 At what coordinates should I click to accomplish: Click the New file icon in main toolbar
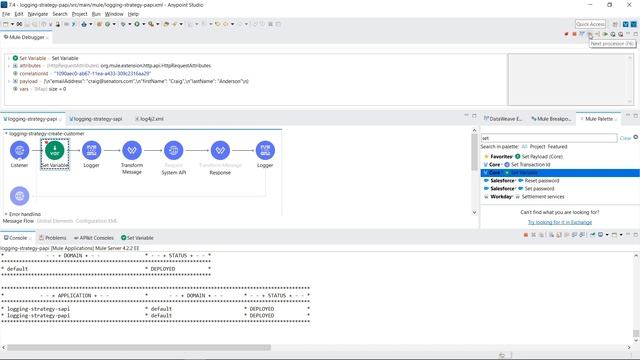[x=6, y=24]
